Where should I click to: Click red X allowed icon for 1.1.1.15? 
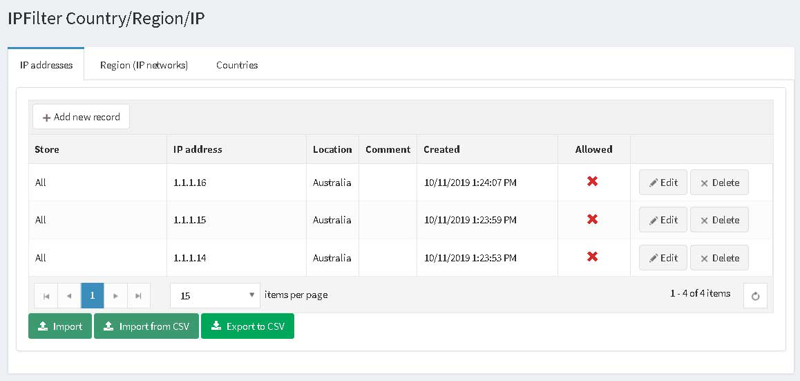(592, 219)
